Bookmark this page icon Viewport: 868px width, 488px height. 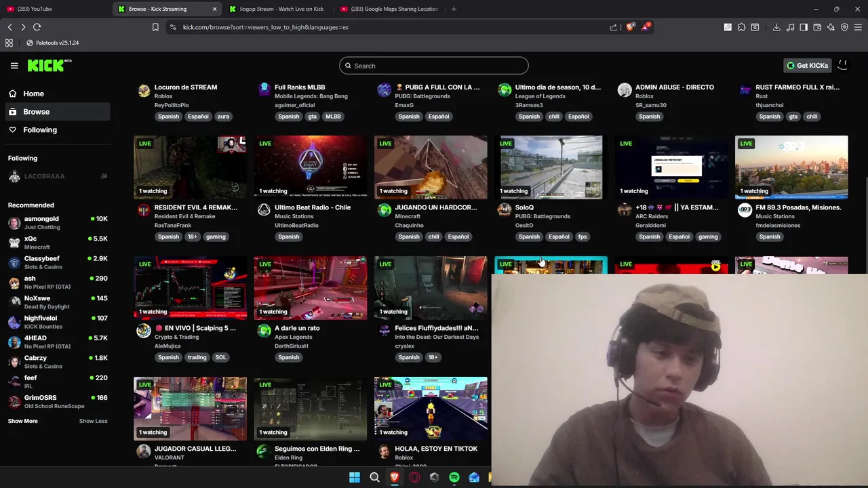click(155, 27)
